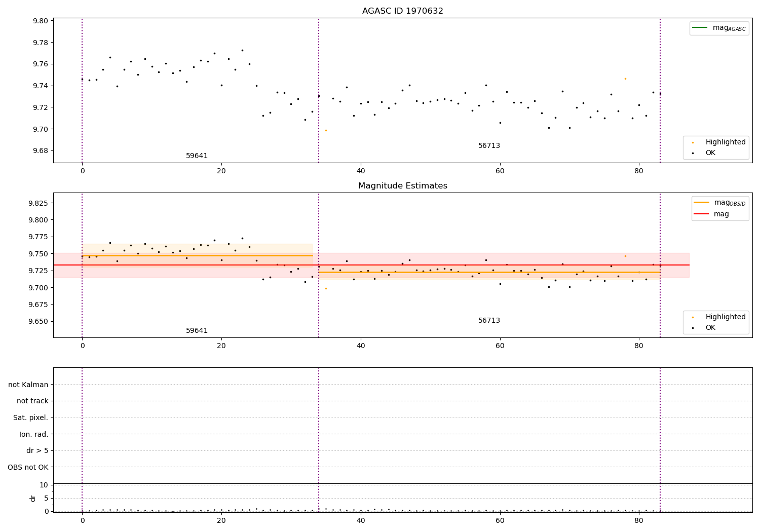Click the highlighted orange point near 9.70 in top plot
This screenshot has width=760, height=532.
point(326,130)
